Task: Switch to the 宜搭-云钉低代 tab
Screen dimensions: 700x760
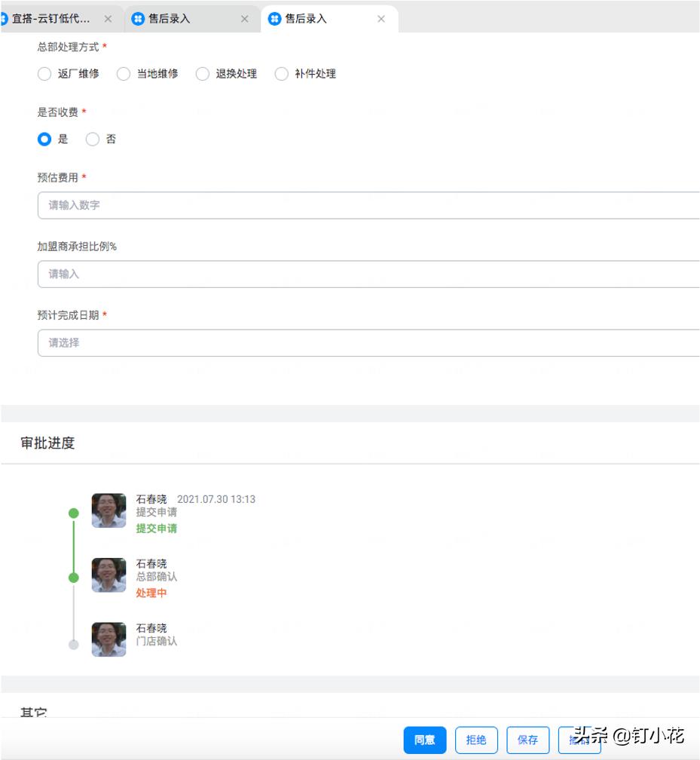Action: tap(53, 19)
